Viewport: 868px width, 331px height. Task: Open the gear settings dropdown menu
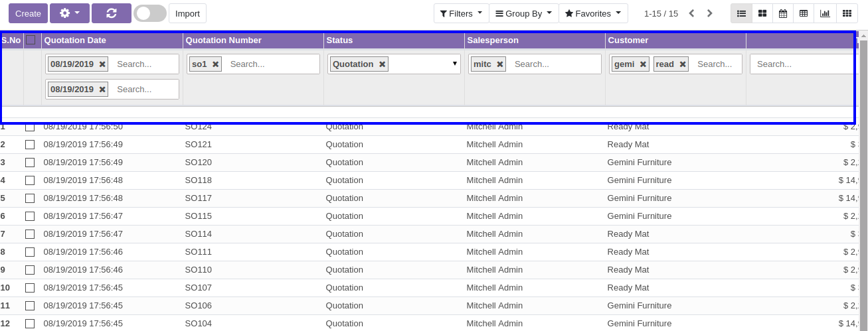click(x=69, y=13)
